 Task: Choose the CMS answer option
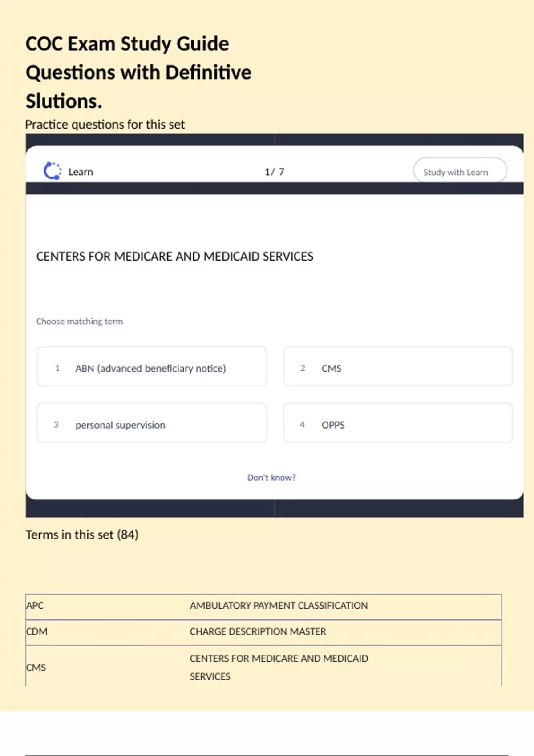[x=397, y=367]
